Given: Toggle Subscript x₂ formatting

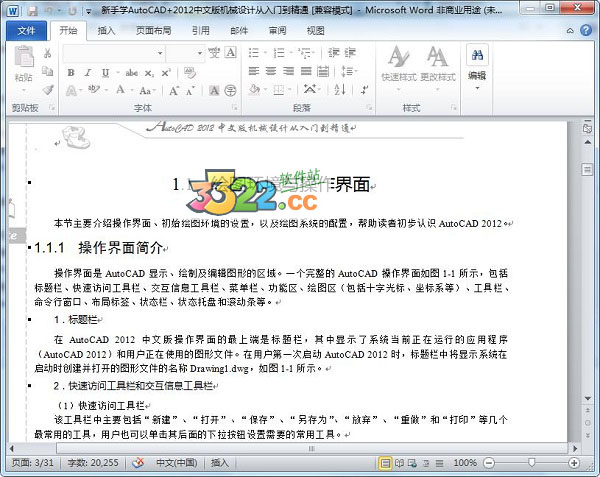Looking at the screenshot, I should tap(149, 73).
